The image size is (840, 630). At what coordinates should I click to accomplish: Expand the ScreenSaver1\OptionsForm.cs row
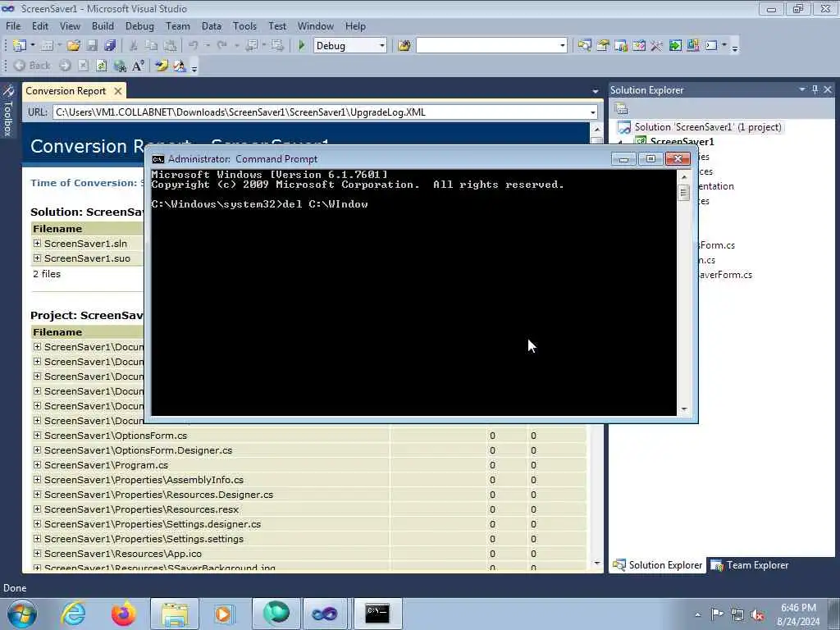click(x=37, y=436)
